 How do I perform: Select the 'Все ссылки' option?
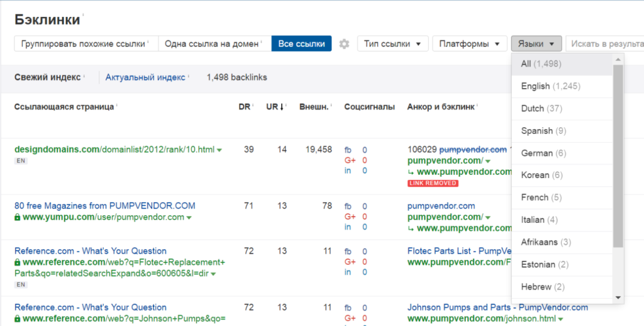(301, 43)
